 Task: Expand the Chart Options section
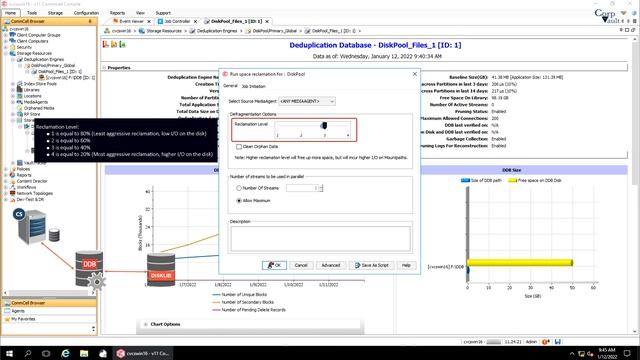[x=146, y=324]
